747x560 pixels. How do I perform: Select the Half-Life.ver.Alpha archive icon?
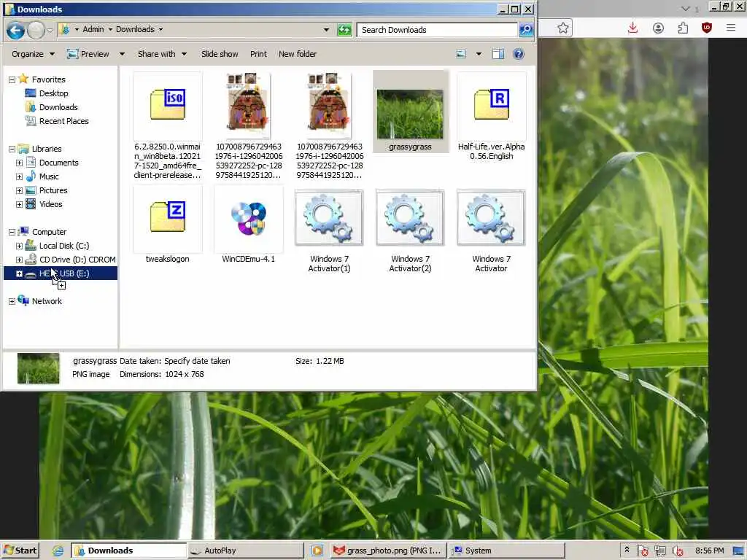[492, 105]
